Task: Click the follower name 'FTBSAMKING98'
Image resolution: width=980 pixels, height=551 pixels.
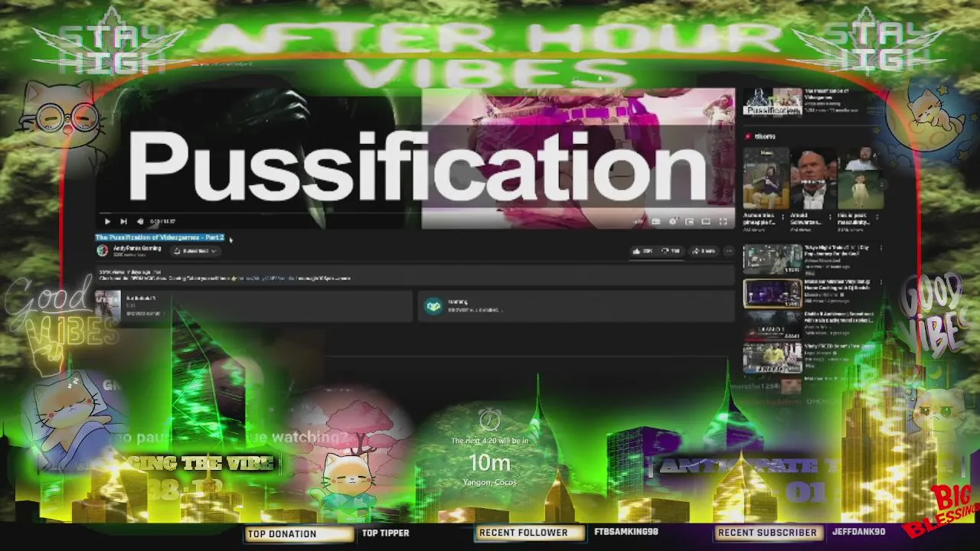Action: click(x=626, y=532)
